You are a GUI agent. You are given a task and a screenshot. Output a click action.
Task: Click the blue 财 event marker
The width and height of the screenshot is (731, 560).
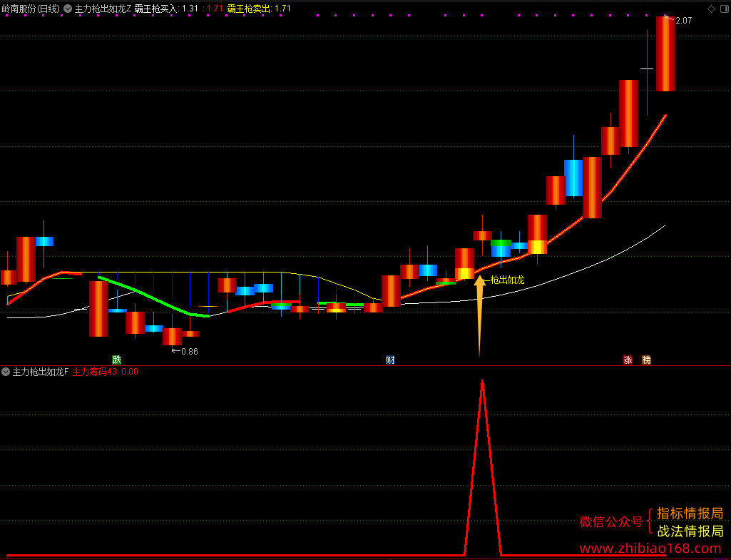tap(390, 360)
